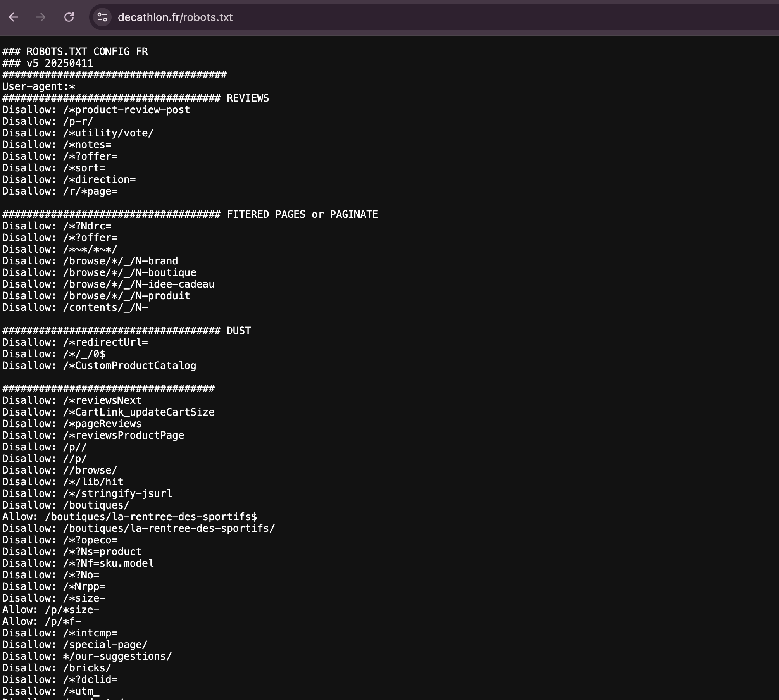Click "Disallow: //p/"

pyautogui.click(x=45, y=459)
